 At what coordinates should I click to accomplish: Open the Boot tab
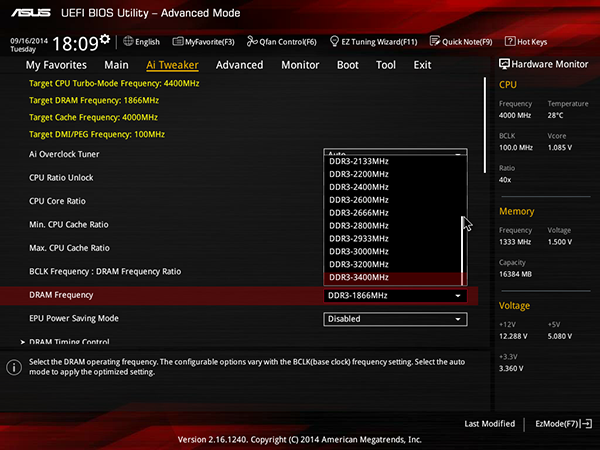click(347, 65)
